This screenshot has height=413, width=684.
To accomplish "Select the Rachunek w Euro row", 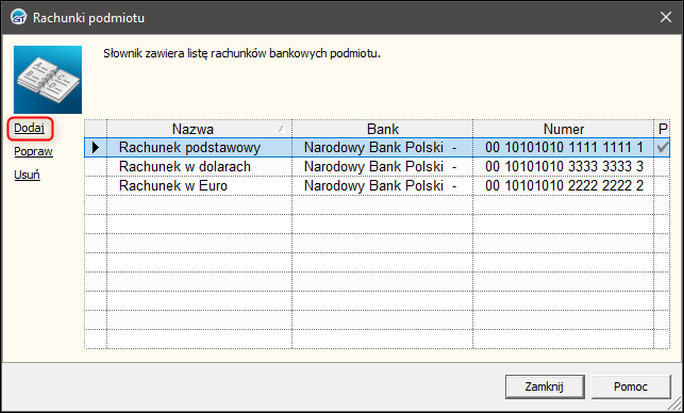I will [377, 186].
